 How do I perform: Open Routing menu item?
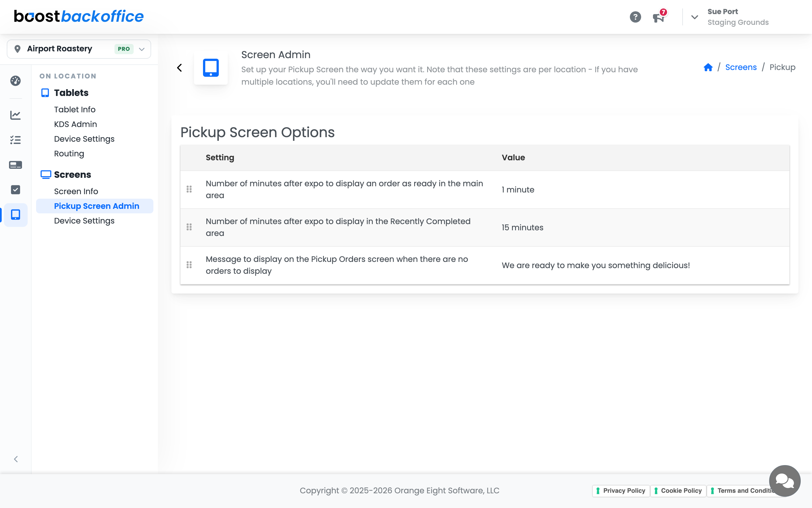69,154
